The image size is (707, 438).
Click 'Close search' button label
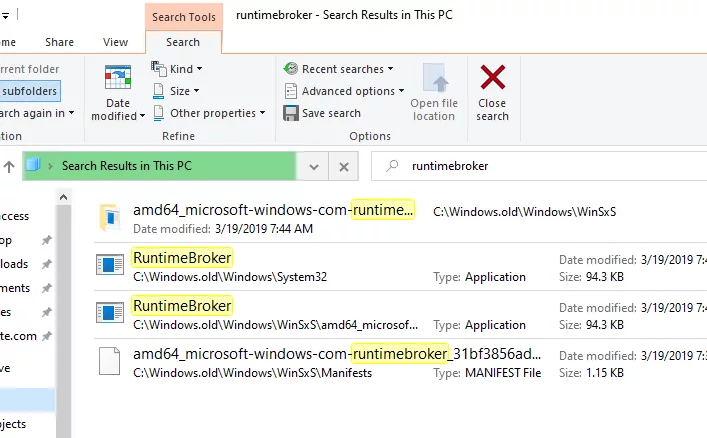(x=492, y=110)
